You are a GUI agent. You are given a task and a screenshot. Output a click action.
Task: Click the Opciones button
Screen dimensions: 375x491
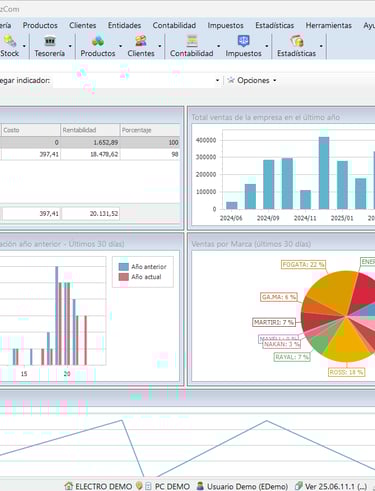click(x=253, y=80)
